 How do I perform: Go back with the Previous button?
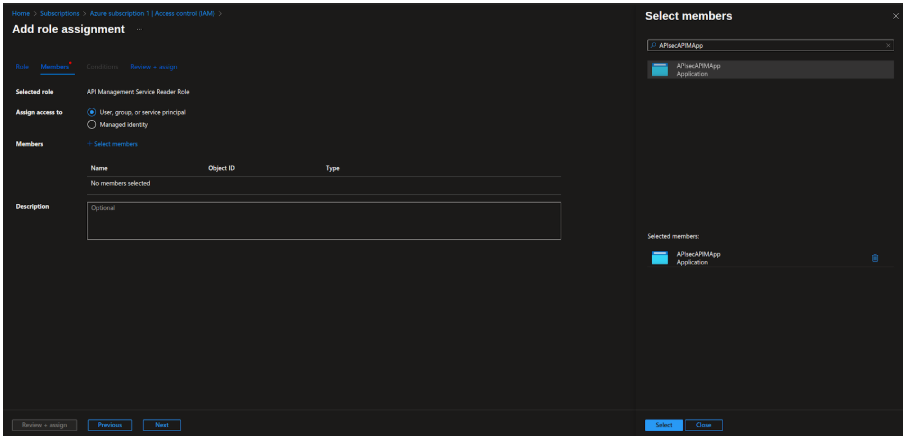coord(110,425)
